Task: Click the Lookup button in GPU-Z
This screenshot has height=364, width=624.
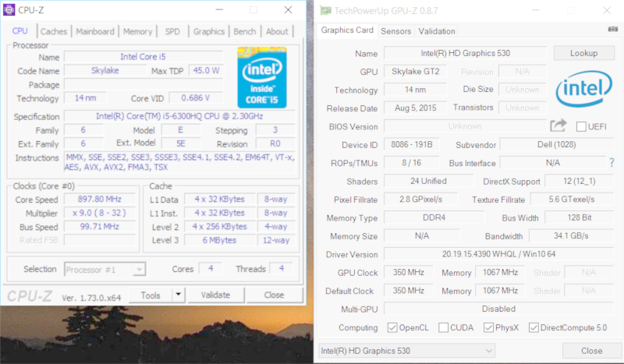Action: [x=583, y=53]
